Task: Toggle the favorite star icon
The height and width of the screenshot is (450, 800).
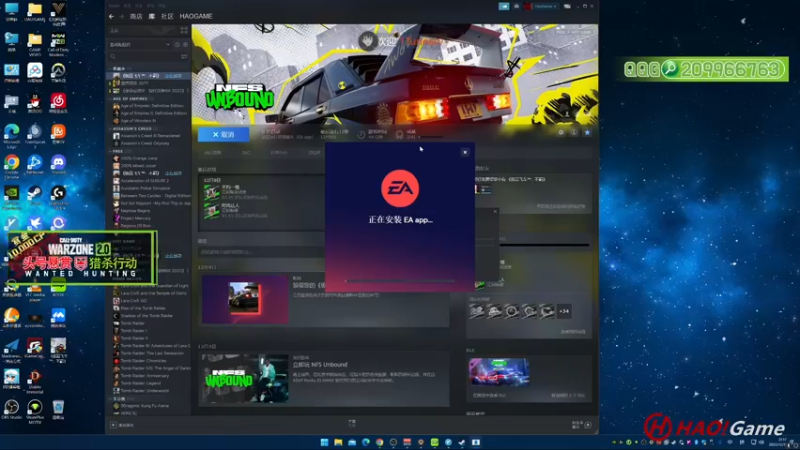Action: click(587, 132)
